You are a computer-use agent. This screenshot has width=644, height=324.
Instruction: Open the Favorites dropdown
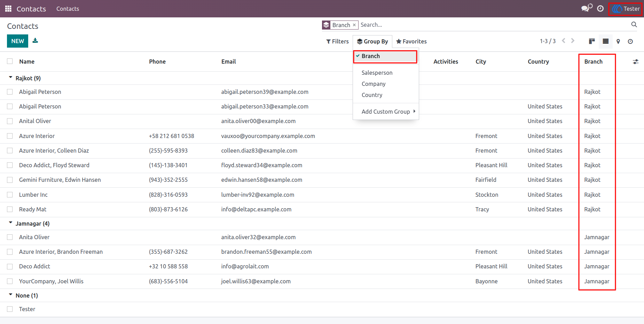point(411,41)
